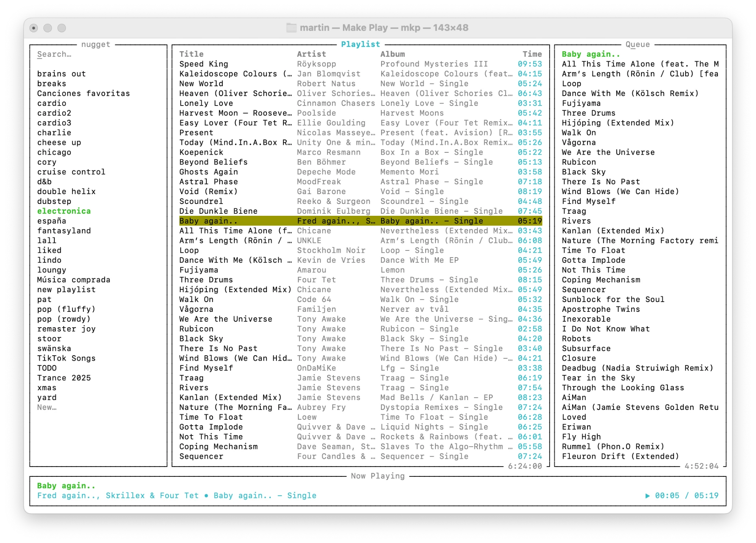Open the 'brains out' playlist

tap(61, 74)
